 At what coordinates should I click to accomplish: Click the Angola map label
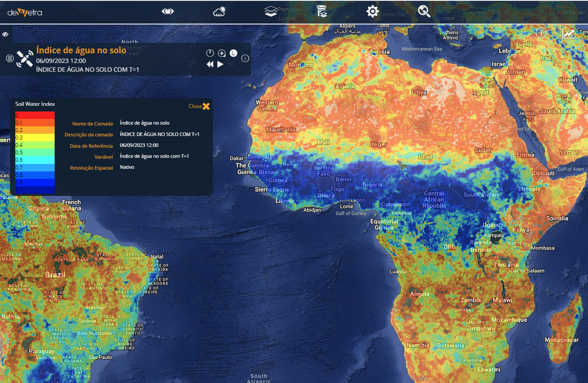(420, 294)
